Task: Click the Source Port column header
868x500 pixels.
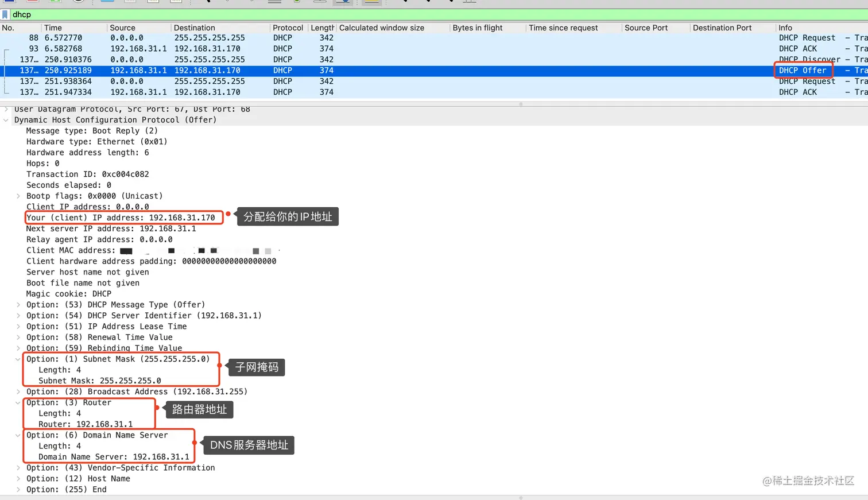Action: 656,28
